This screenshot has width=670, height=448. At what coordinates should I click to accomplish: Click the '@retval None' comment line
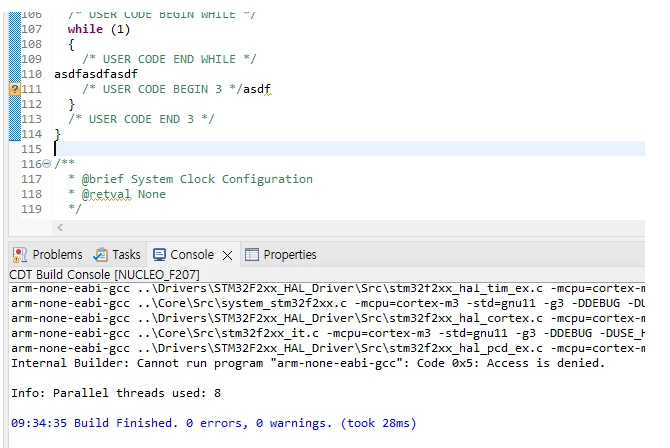117,194
